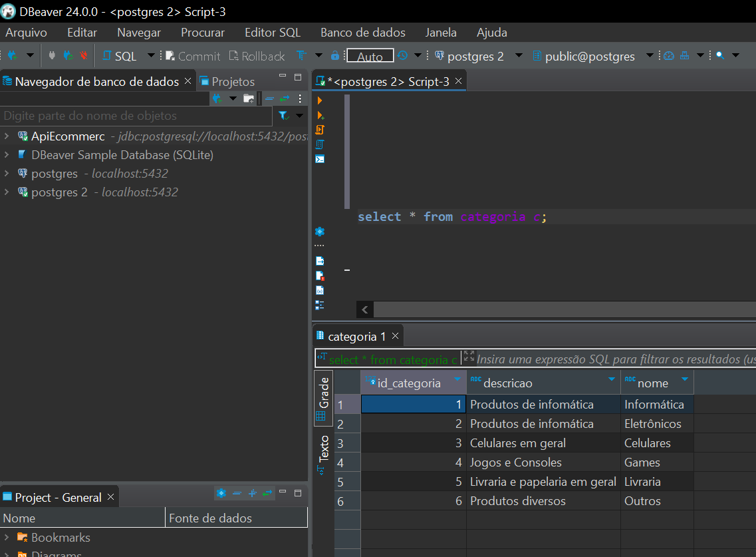This screenshot has width=756, height=557.
Task: Expand the ApiEcommerc connection node
Action: 7,136
